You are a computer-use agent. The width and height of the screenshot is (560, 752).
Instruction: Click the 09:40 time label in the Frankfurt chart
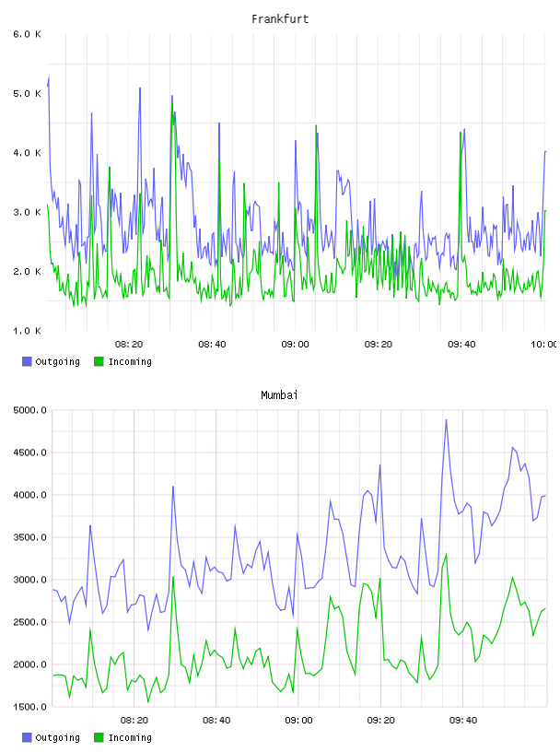(461, 345)
